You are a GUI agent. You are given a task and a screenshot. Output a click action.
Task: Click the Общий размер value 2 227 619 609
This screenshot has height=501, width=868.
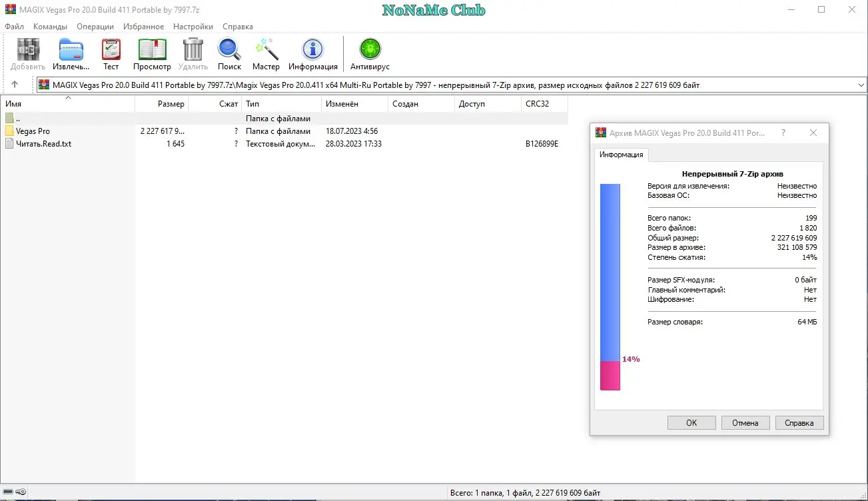[x=794, y=238]
